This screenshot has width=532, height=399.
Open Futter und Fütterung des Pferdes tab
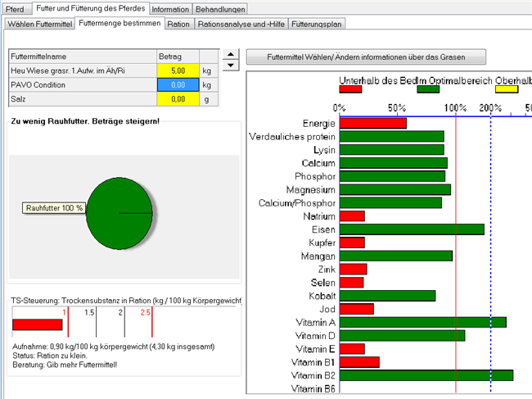(x=90, y=8)
